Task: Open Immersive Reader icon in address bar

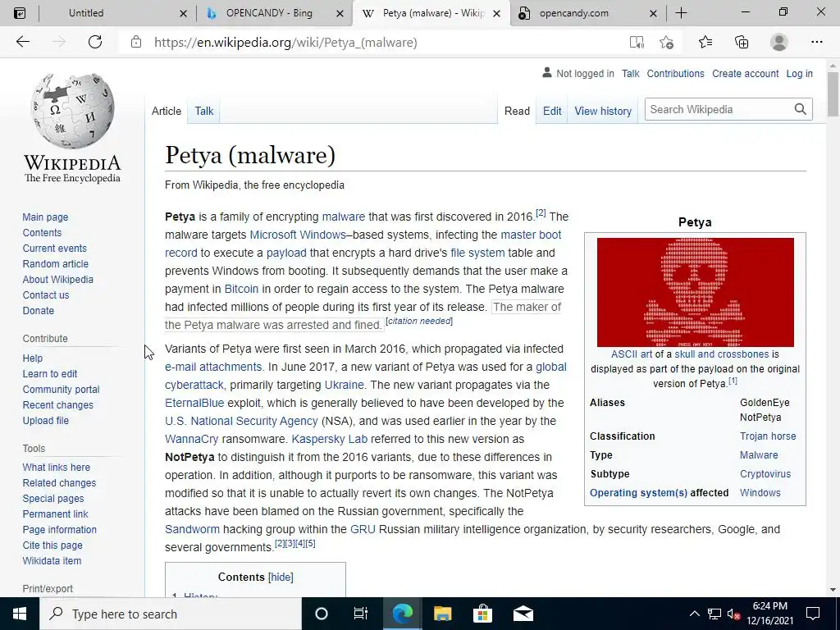Action: coord(637,43)
